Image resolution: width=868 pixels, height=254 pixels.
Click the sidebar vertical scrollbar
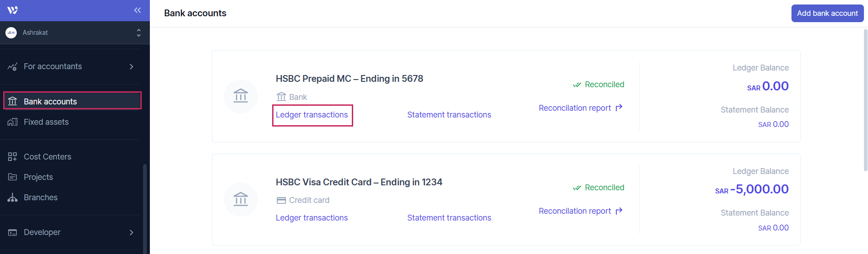click(145, 208)
